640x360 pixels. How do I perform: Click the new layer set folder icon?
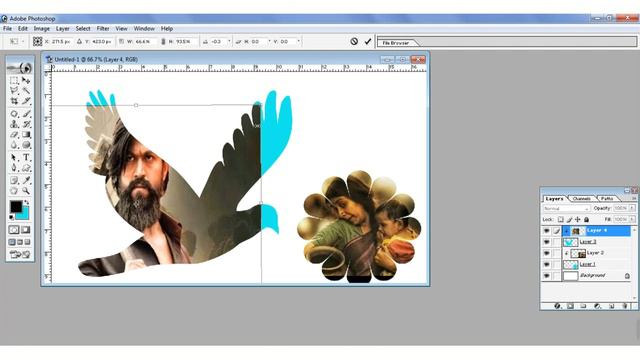[584, 306]
